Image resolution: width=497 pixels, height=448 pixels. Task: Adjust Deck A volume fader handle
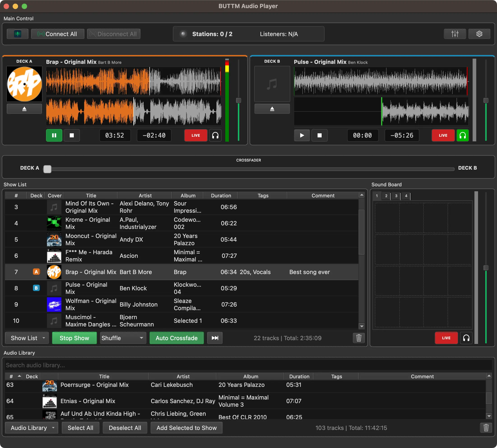(238, 100)
